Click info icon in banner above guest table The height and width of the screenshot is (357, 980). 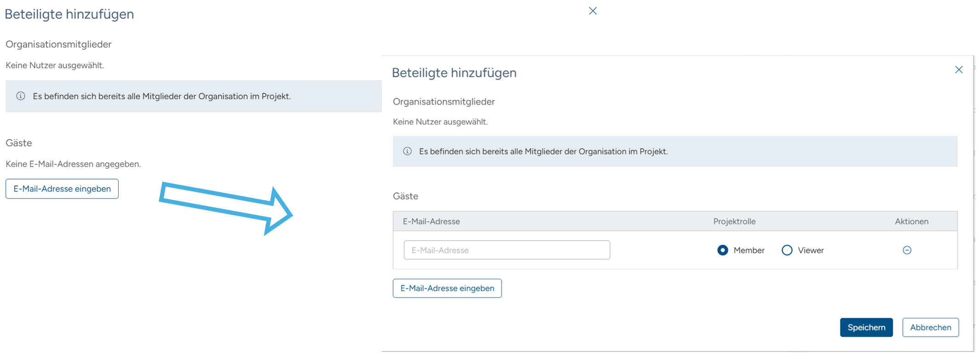(407, 151)
